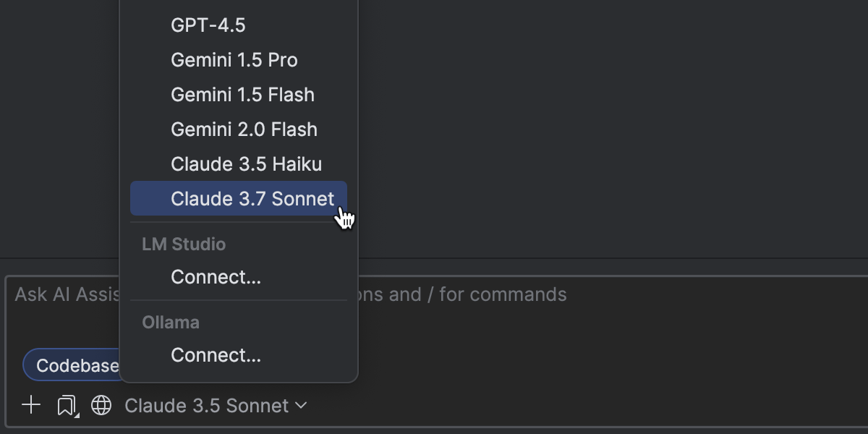Choose the highlighted Claude 3.7 Sonnet option

pos(252,199)
